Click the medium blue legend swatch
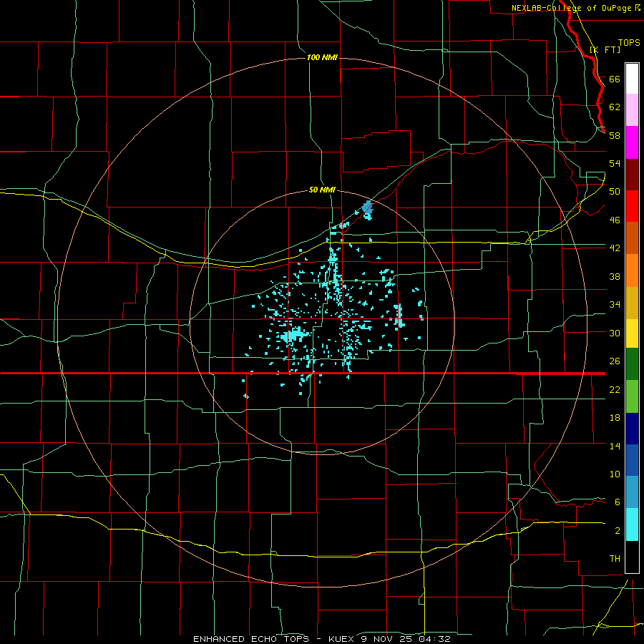644x644 pixels. coord(632,460)
